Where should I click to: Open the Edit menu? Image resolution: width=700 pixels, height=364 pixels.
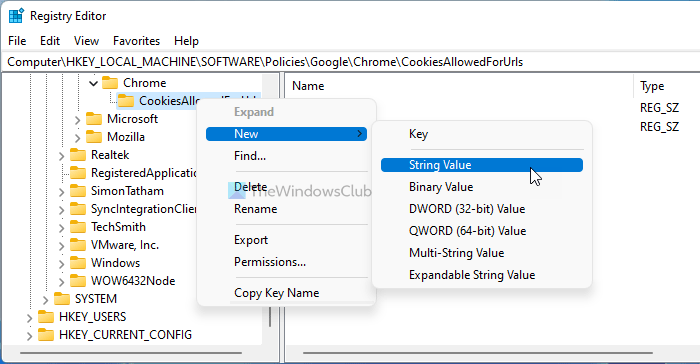coord(50,41)
